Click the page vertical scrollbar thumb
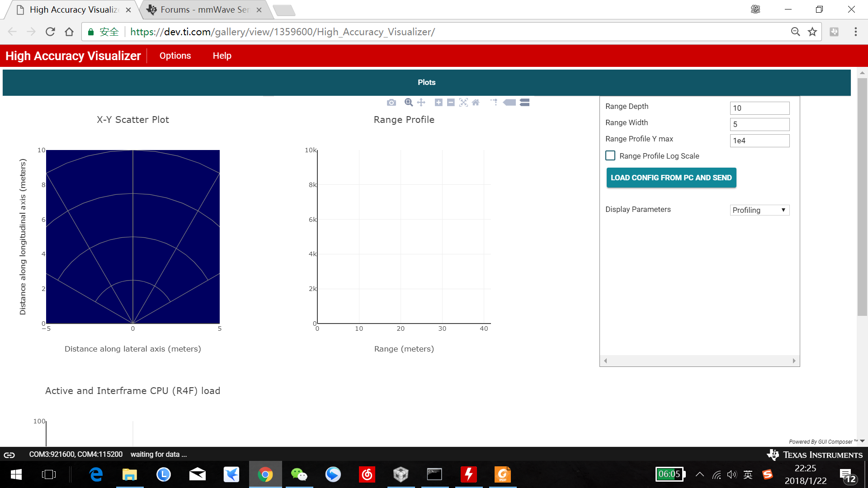Image resolution: width=868 pixels, height=488 pixels. point(862,197)
